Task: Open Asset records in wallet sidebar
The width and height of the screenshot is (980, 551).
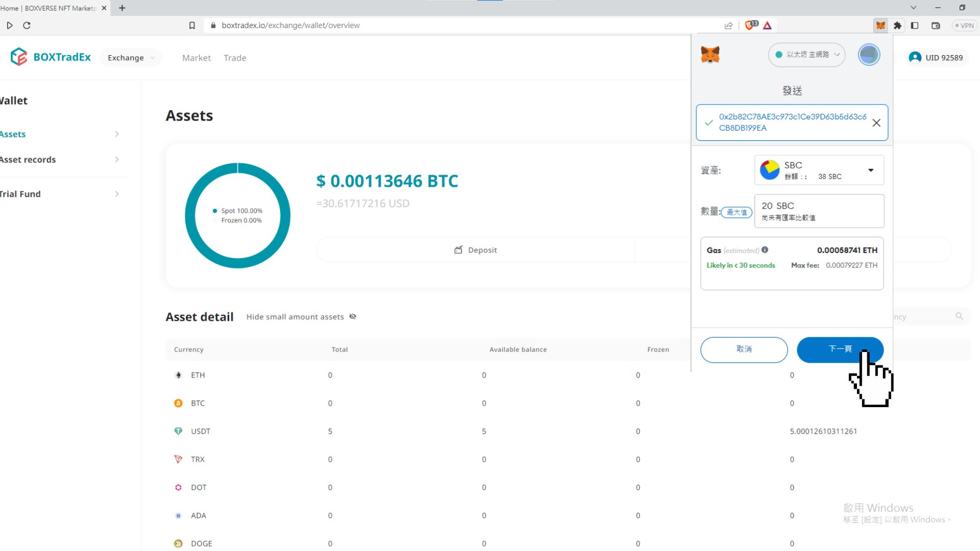Action: (28, 160)
